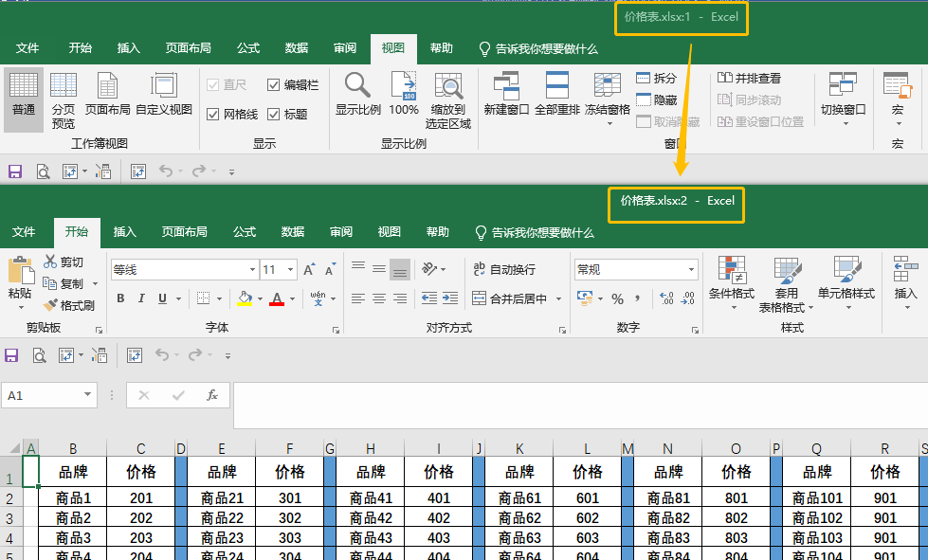Apply the red font color

(277, 298)
